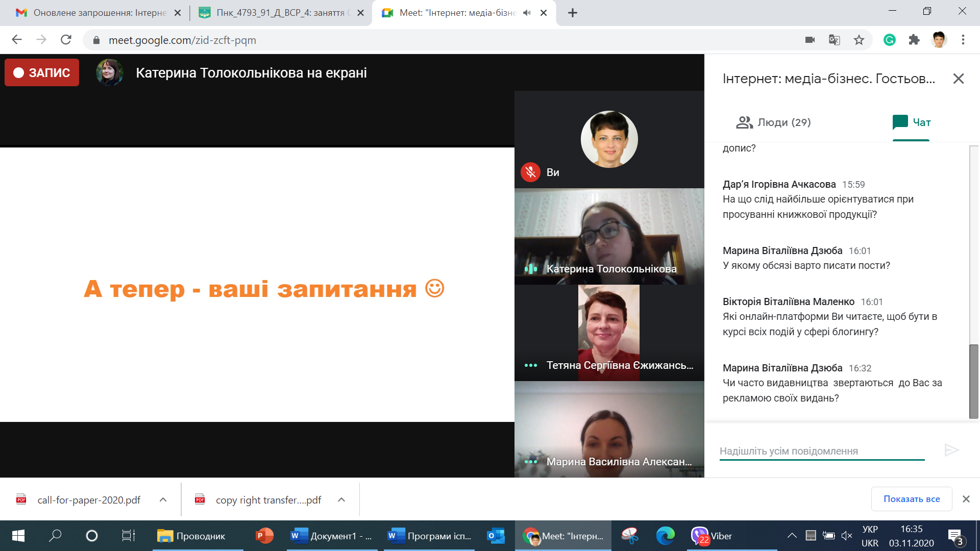Viewport: 980px width, 551px height.
Task: Click the chat panel scrollbar thumb
Action: [974, 381]
